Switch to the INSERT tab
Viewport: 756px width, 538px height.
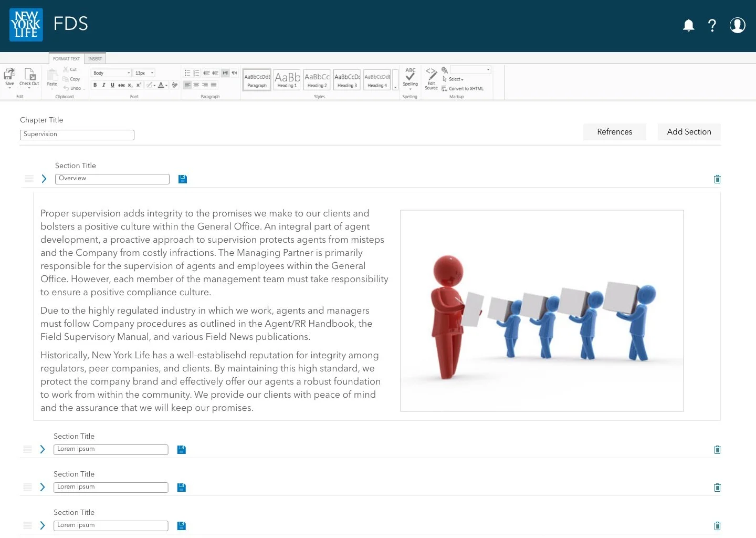point(95,58)
